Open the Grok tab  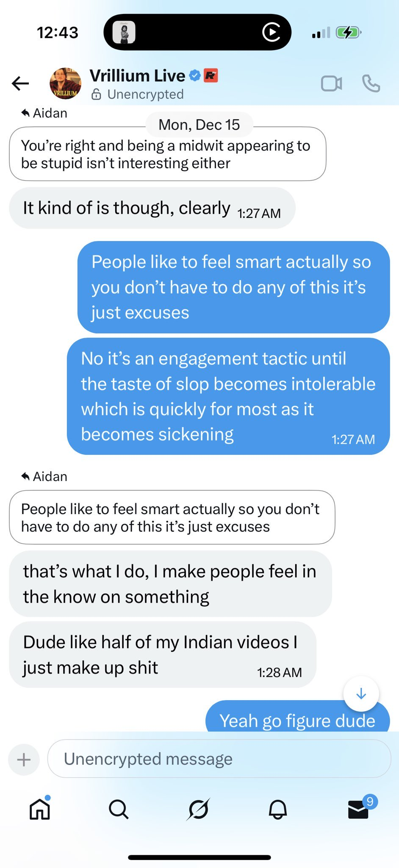(x=198, y=809)
